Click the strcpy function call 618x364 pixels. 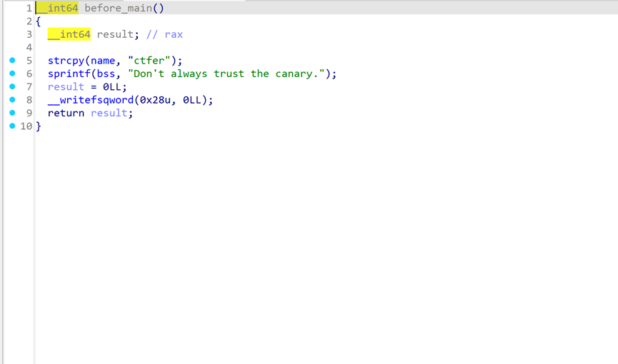coord(66,61)
